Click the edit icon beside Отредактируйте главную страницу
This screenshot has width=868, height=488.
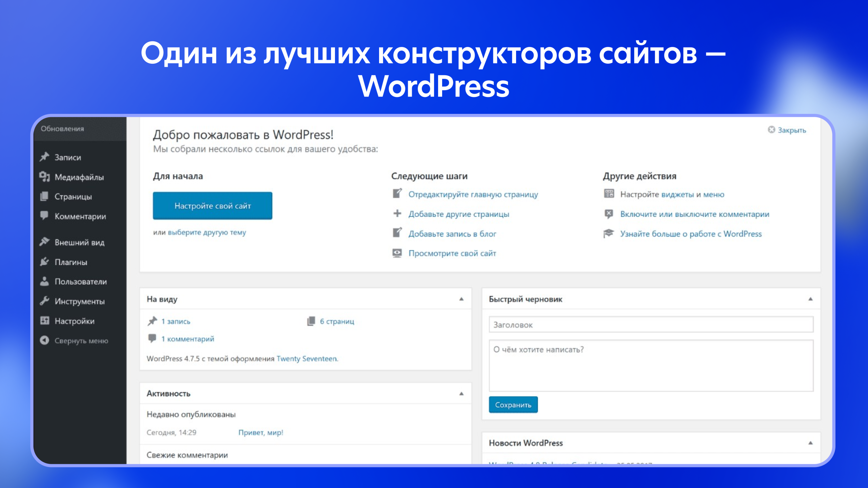[397, 194]
